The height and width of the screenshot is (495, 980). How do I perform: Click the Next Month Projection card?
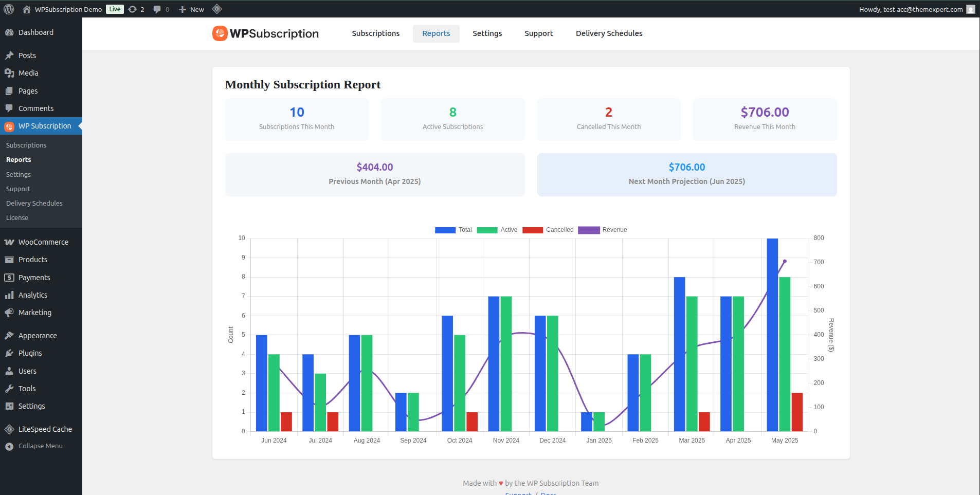[687, 175]
